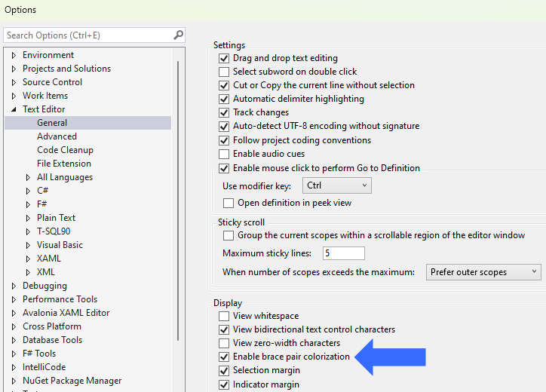Toggle Drag and drop text editing
Image resolution: width=546 pixels, height=392 pixels.
(x=224, y=59)
